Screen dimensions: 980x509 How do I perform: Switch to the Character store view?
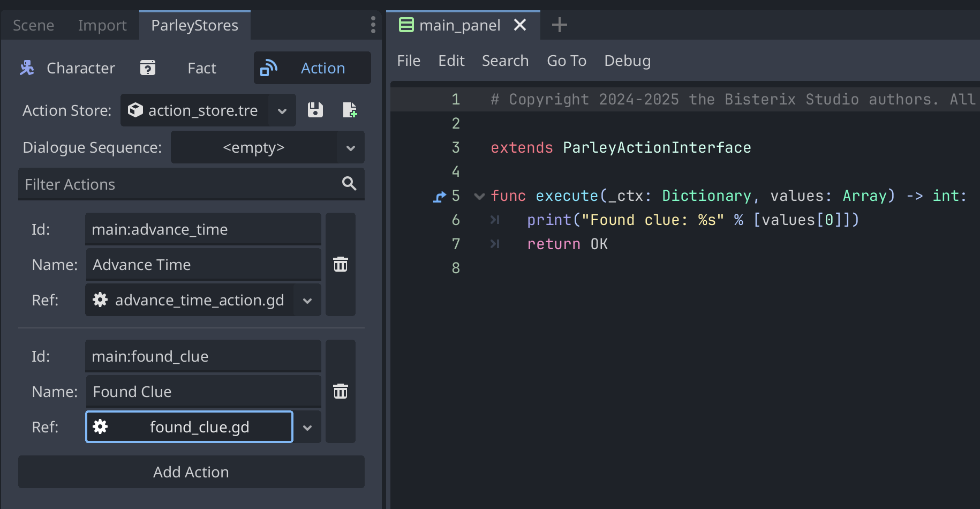pos(68,68)
